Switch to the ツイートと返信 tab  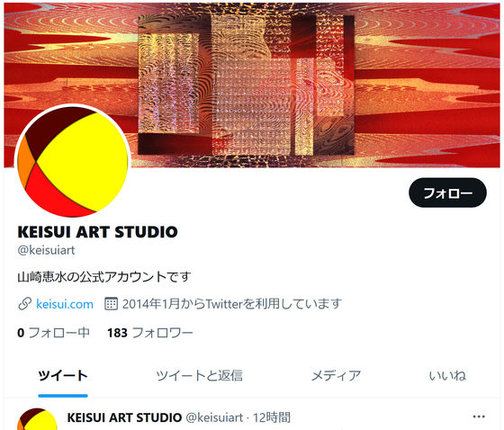(x=199, y=376)
